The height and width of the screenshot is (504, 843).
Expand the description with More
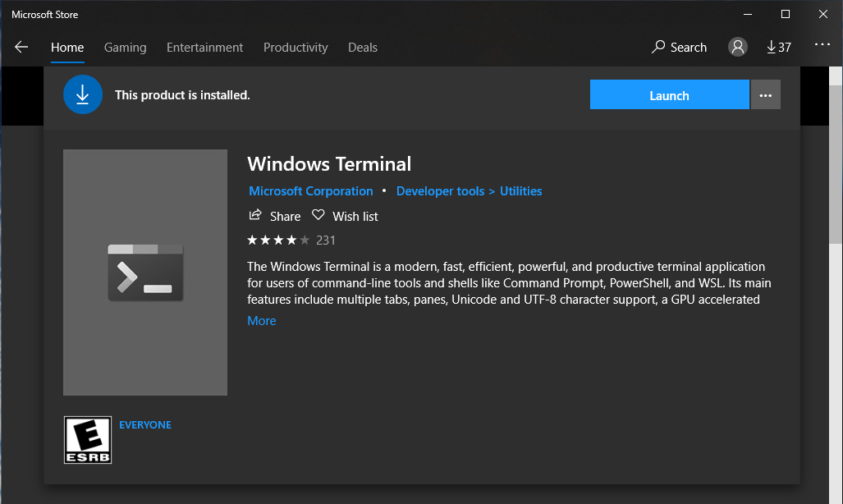(261, 320)
